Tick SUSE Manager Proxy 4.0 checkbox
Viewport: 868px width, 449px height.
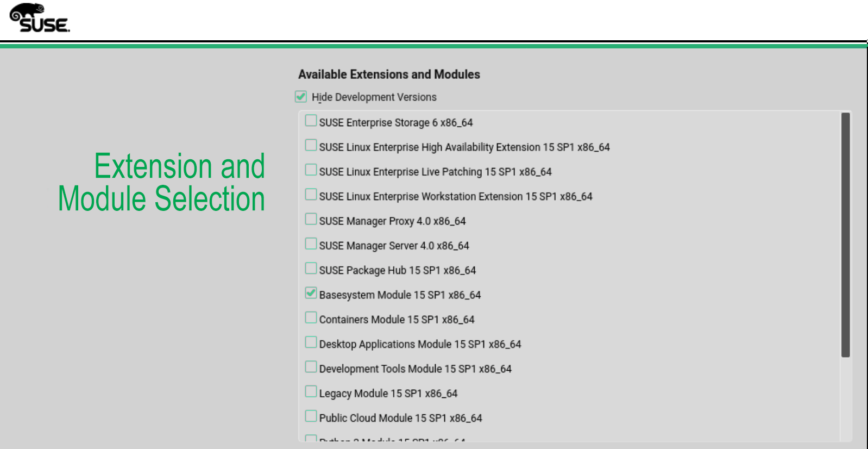click(311, 219)
